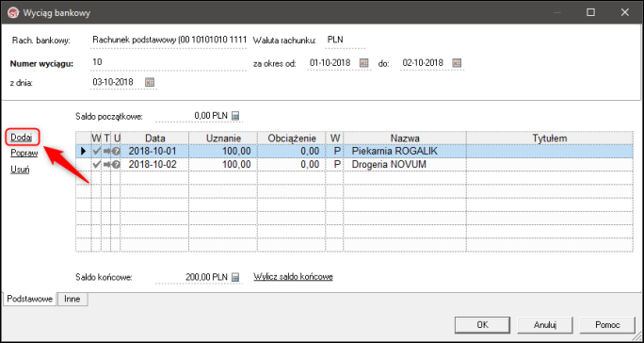Click the Rach. bankowy field
The width and height of the screenshot is (644, 343).
169,41
